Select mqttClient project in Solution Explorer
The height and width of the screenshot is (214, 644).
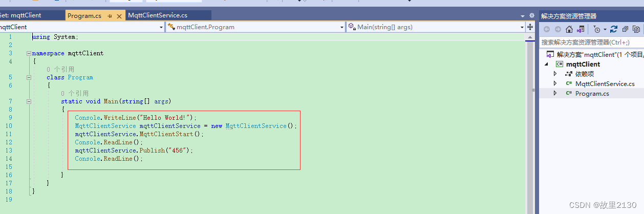coord(583,65)
